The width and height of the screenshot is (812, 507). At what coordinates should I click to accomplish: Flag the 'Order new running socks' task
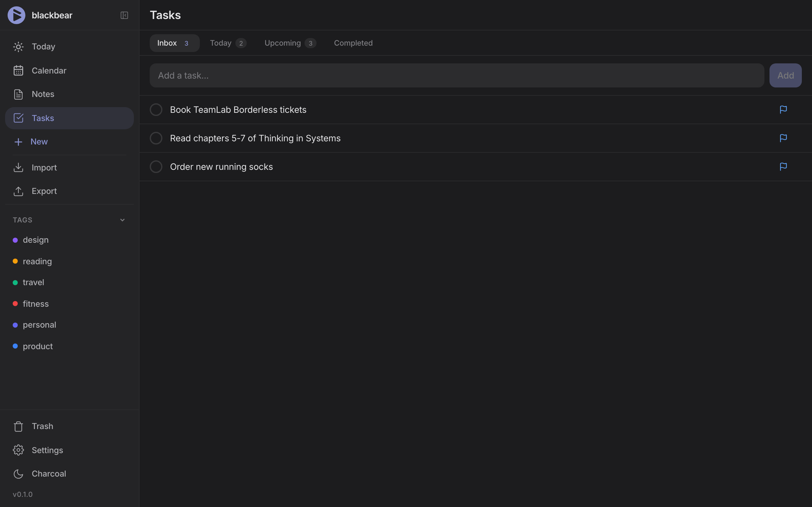pos(783,167)
